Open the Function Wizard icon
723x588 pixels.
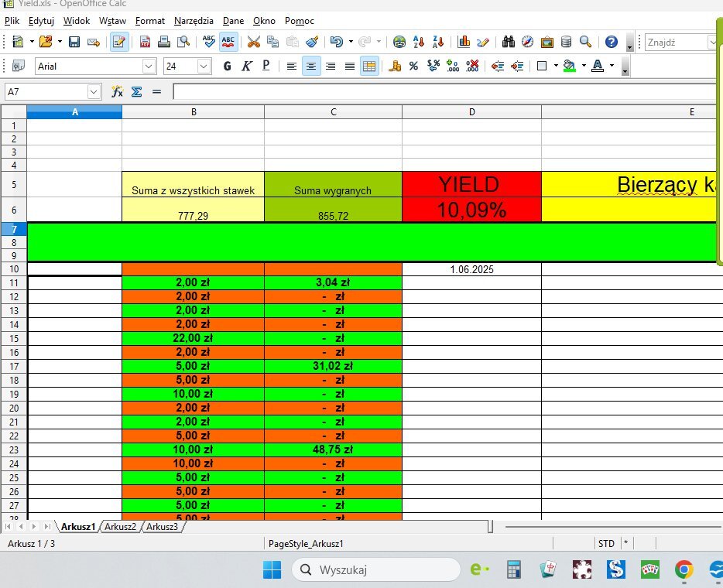coord(117,92)
